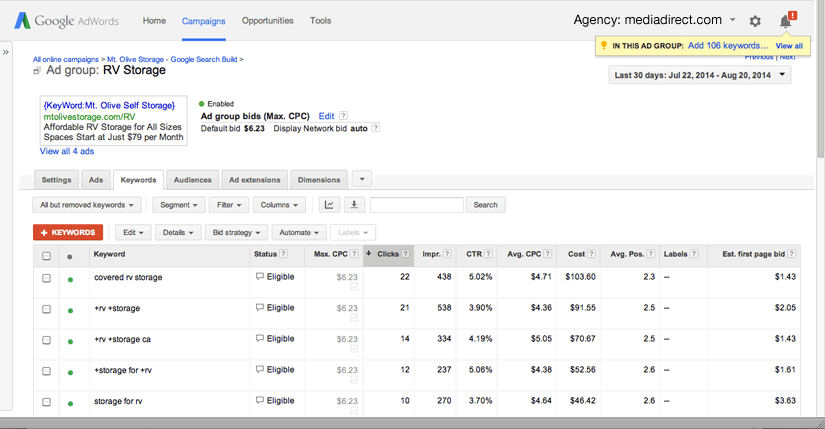The height and width of the screenshot is (429, 825).
Task: Switch to the Ads tab
Action: pyautogui.click(x=96, y=179)
